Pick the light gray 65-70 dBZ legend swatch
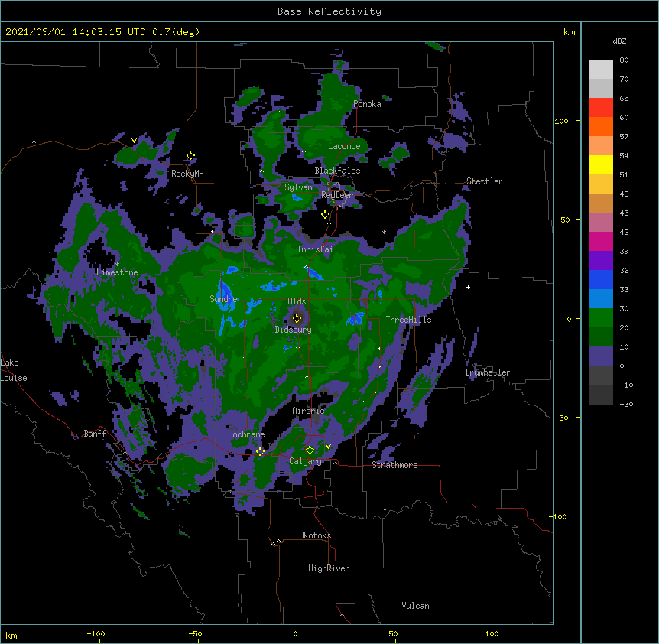This screenshot has width=659, height=644. (x=601, y=88)
